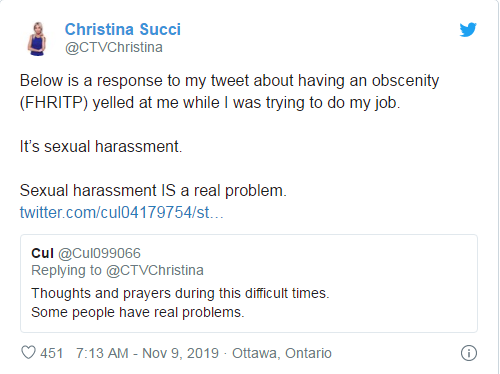
Task: Visit the @CTVChristina handle under the name
Action: 114,47
